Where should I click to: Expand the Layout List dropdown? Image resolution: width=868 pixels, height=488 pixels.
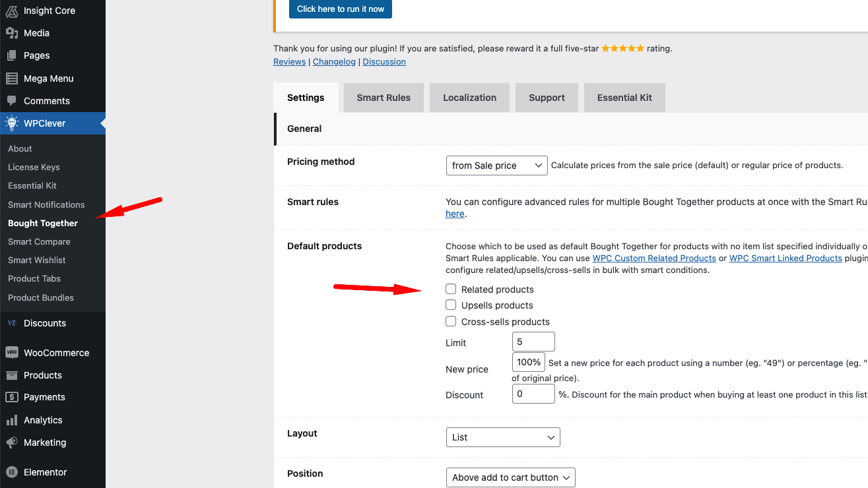click(x=503, y=437)
